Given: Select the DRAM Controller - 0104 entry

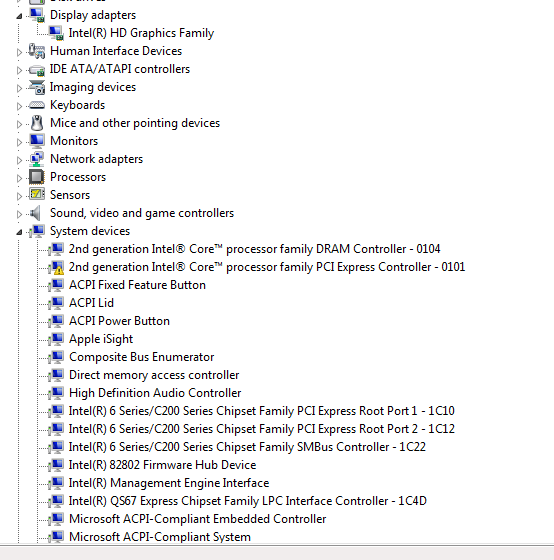Looking at the screenshot, I should 254,249.
